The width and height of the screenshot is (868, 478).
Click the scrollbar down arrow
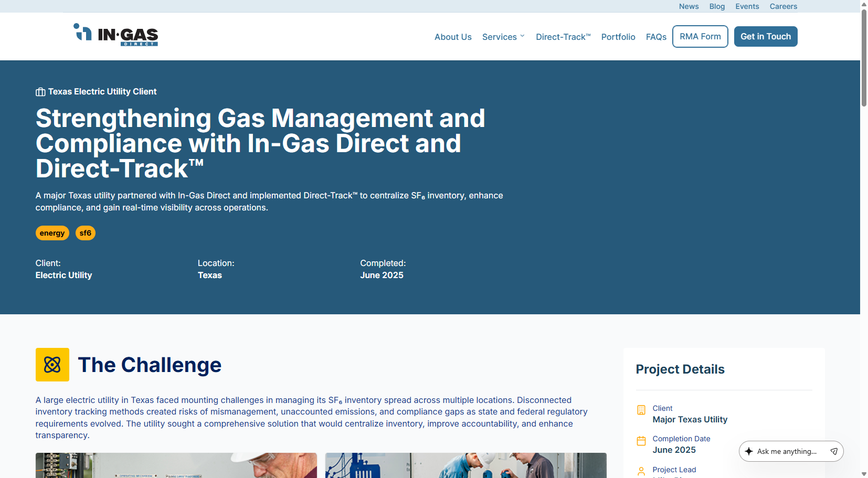point(863,474)
